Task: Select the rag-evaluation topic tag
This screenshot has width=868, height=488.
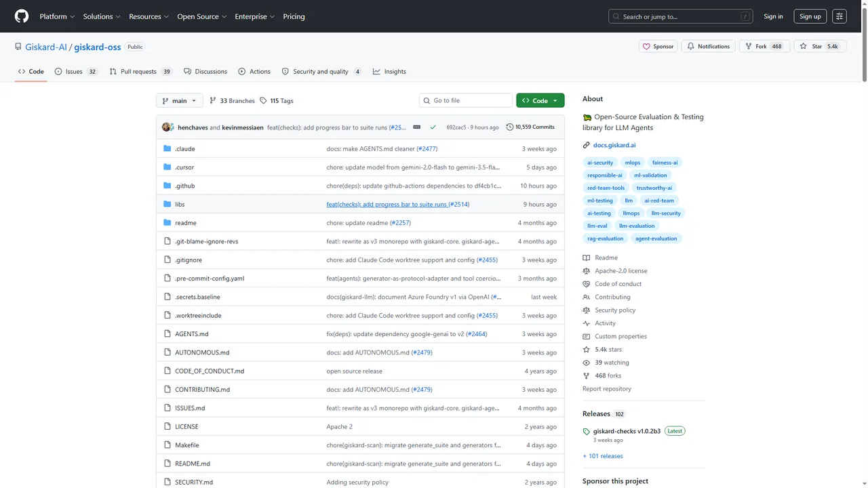Action: point(606,239)
